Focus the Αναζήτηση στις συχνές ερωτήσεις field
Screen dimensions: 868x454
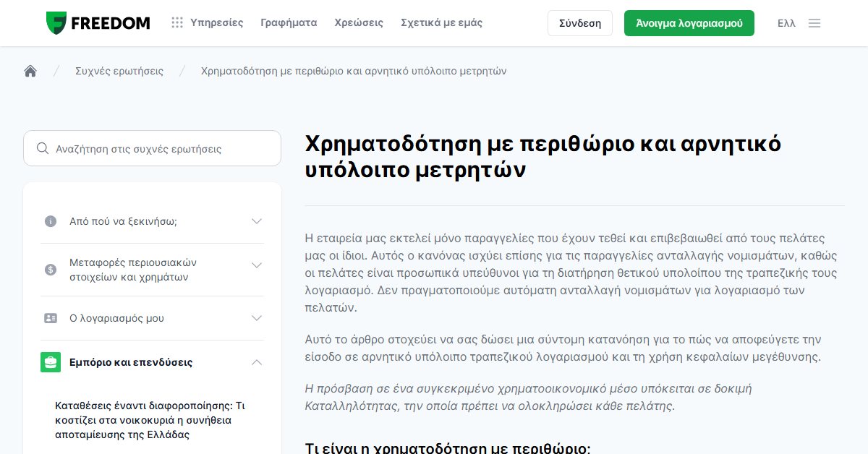152,148
